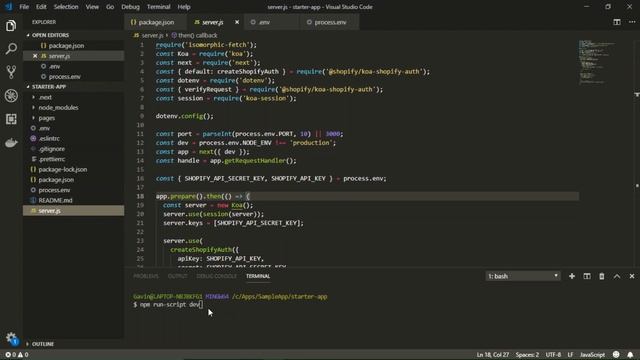Screen dimensions: 640x360
Task: Open package-lock.json in explorer
Action: point(62,169)
